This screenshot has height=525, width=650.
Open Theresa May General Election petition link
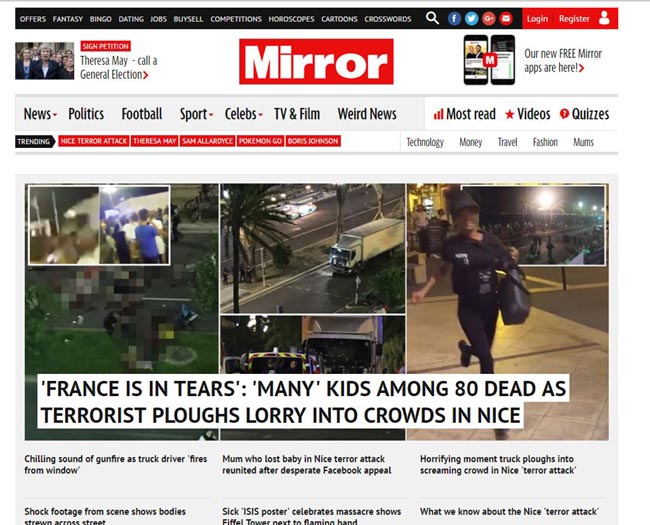point(119,68)
